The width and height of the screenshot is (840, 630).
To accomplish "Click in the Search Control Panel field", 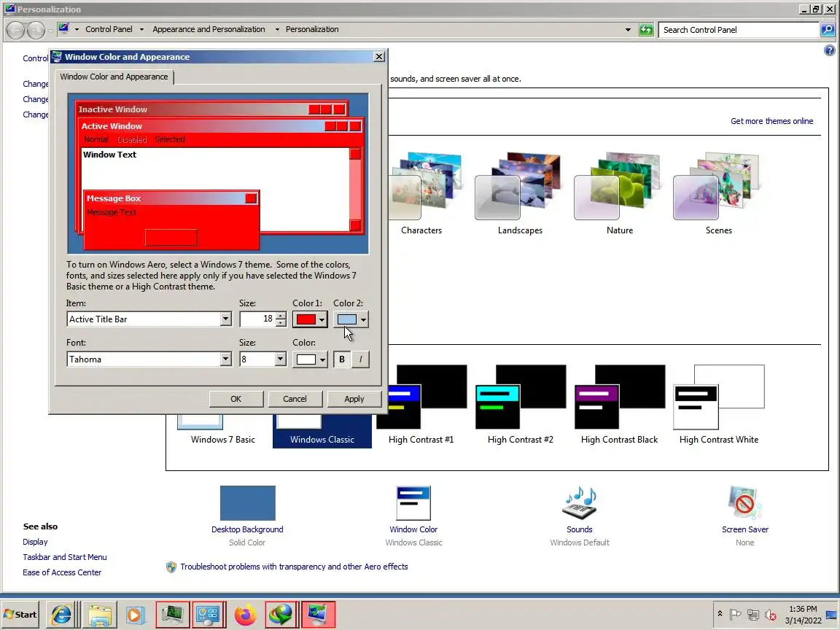I will point(739,30).
